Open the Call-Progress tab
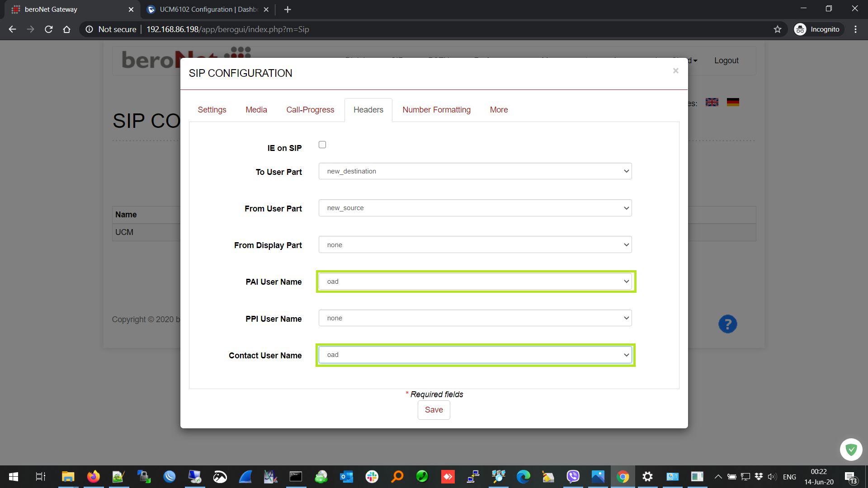The height and width of the screenshot is (488, 868). pos(310,110)
